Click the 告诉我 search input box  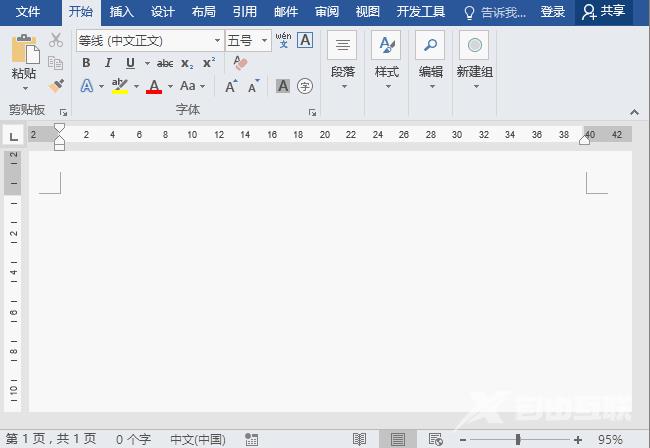tap(496, 12)
